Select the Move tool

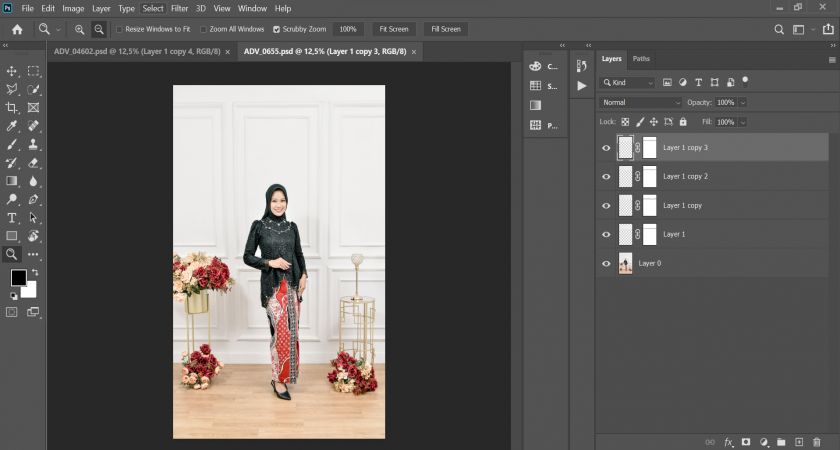point(12,71)
